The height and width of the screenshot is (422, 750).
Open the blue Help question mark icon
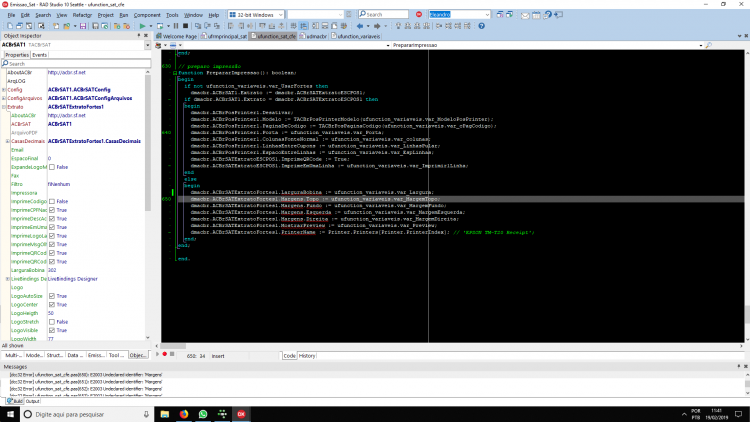(482, 26)
